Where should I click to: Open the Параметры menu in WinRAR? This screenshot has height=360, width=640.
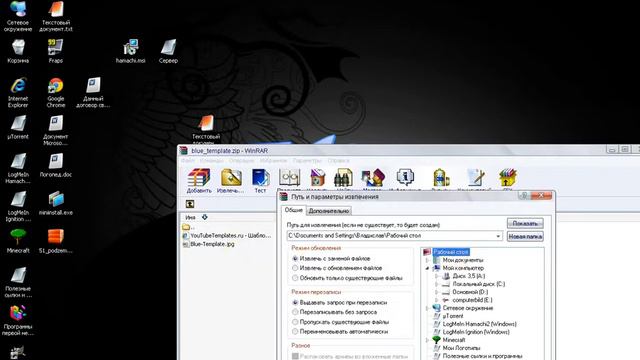(x=307, y=161)
